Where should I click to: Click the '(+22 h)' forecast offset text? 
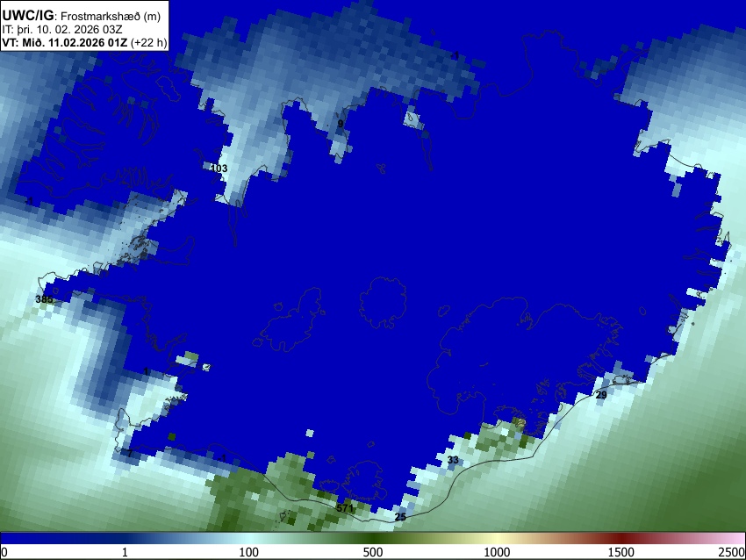[148, 42]
